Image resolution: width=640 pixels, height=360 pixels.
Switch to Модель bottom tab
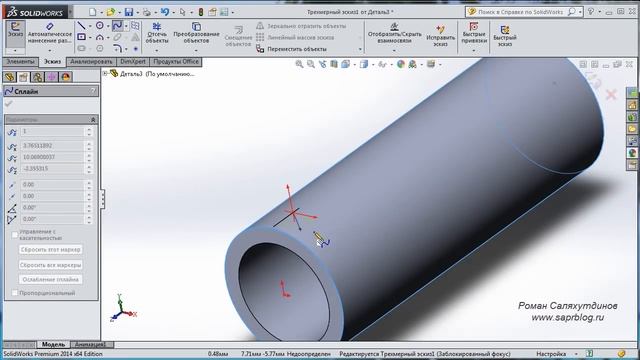coord(53,344)
